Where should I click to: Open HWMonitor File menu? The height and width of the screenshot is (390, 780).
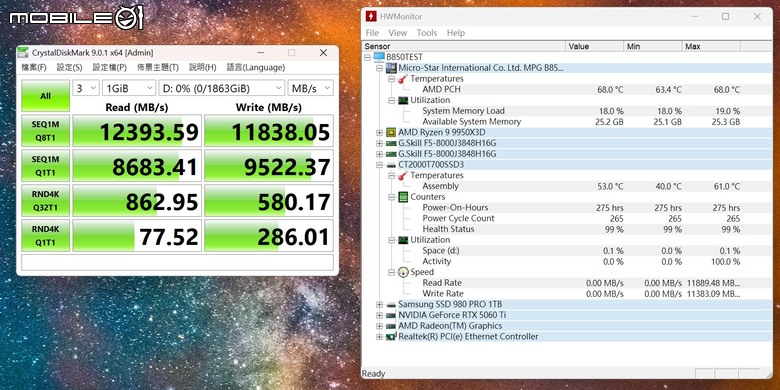(372, 33)
